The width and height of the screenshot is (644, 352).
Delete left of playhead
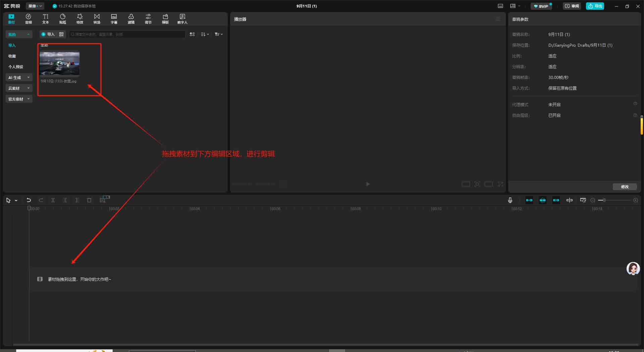pyautogui.click(x=65, y=200)
